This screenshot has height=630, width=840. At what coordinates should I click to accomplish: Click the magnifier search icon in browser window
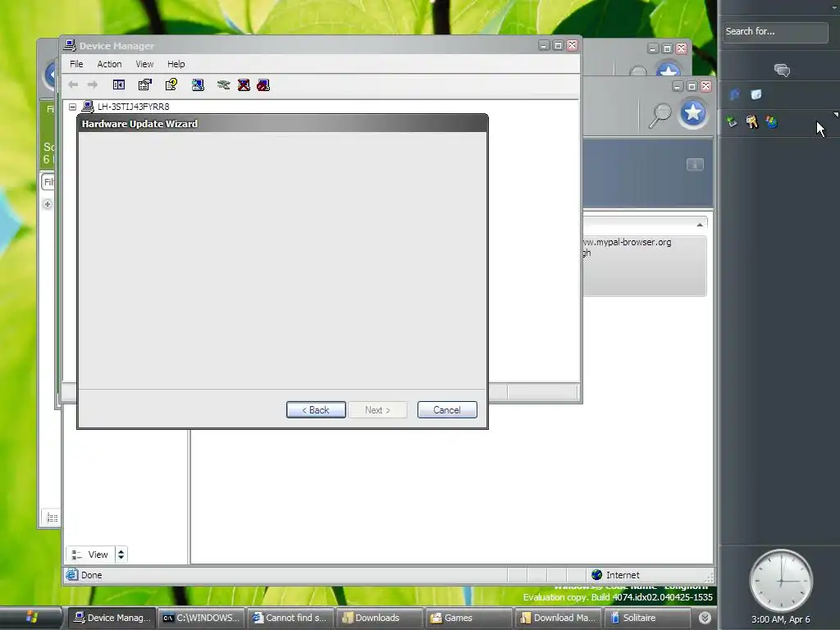click(x=660, y=115)
